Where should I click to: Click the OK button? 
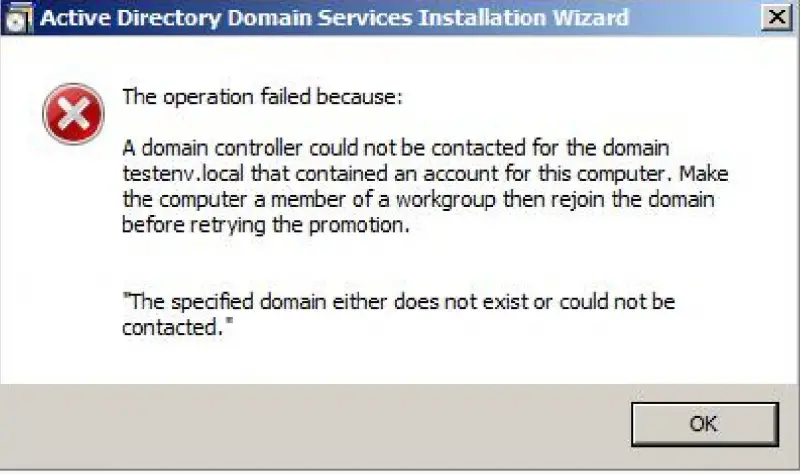click(x=705, y=424)
